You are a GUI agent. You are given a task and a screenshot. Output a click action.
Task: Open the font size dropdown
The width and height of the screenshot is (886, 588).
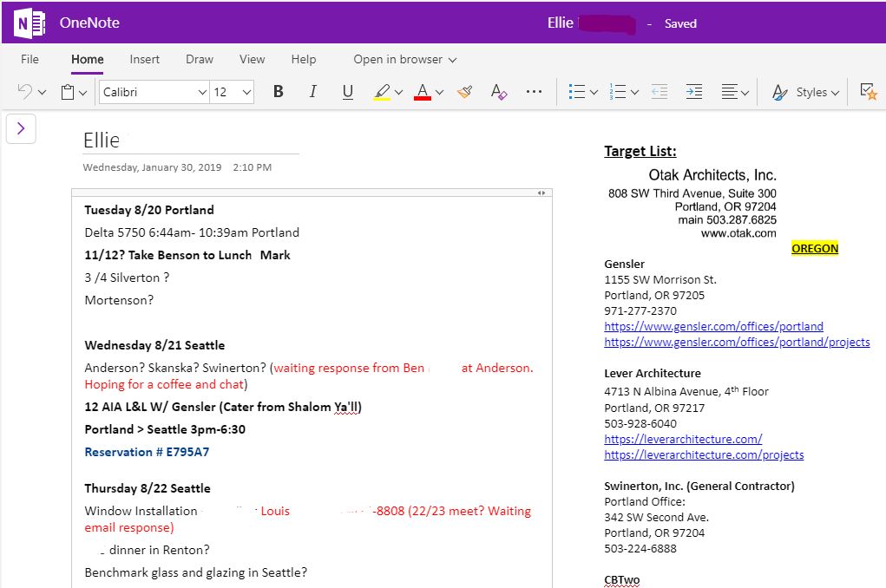[x=246, y=92]
